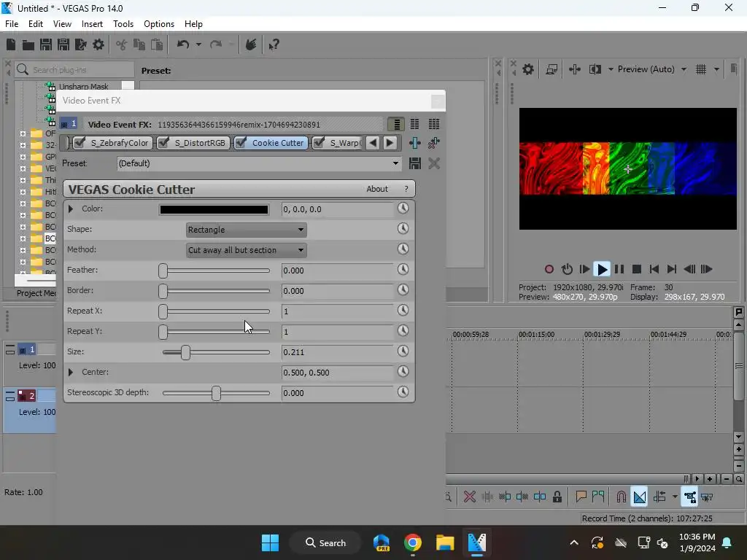Select the Cookie Cutter plug-in chain button
Screen dimensions: 747x560
[x=271, y=142]
